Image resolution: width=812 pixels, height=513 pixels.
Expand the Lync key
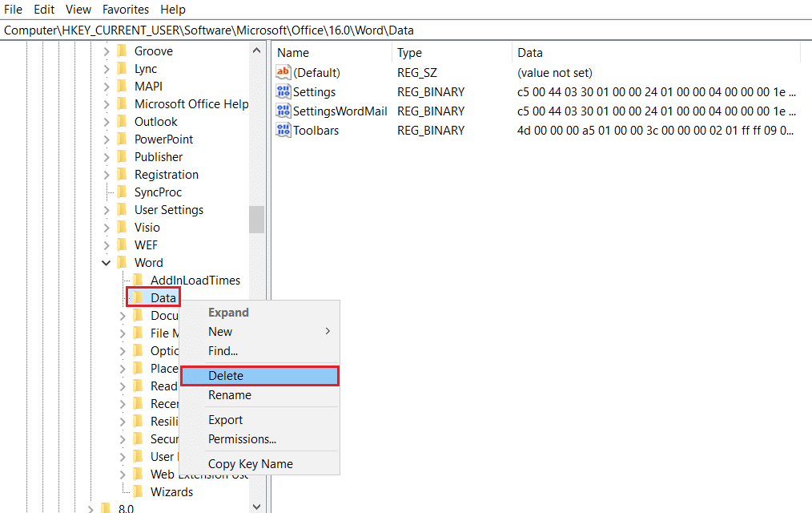[107, 69]
